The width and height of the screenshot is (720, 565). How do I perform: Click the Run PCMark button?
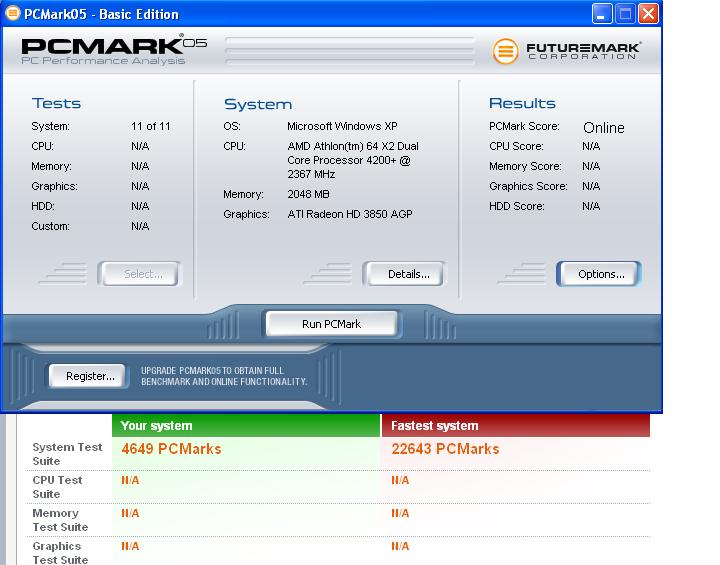point(332,324)
